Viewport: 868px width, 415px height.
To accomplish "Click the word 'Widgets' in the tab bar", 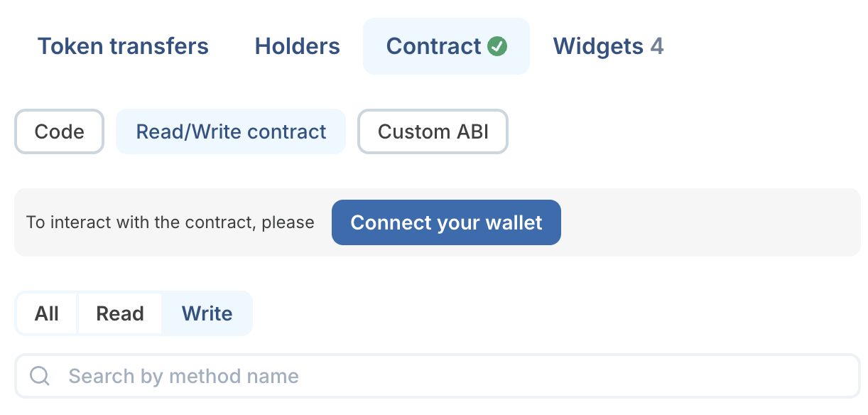I will point(598,46).
